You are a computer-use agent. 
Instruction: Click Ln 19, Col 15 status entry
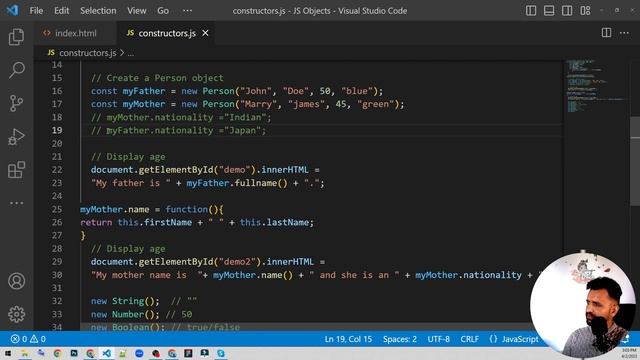[x=348, y=339]
